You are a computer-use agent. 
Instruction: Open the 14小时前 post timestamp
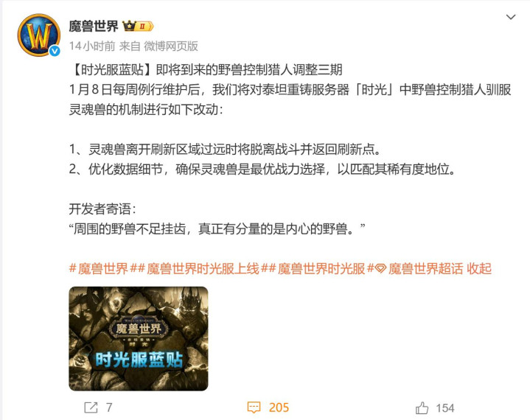pos(92,46)
